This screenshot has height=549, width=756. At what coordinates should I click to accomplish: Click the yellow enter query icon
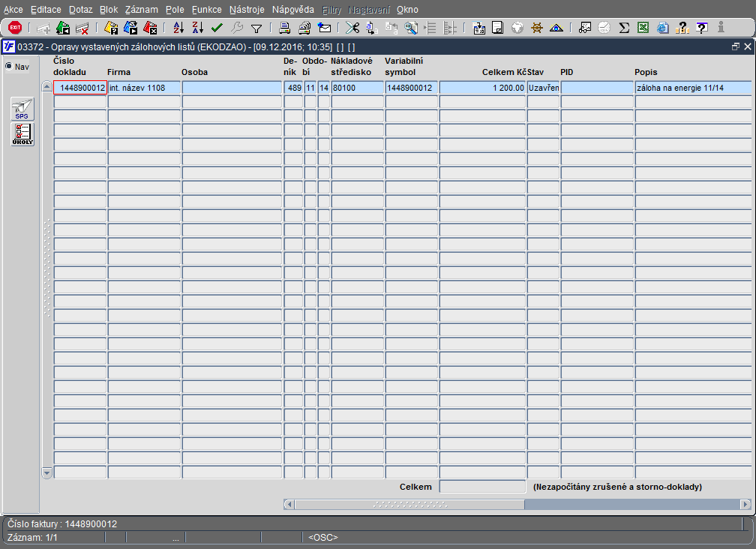tap(111, 28)
